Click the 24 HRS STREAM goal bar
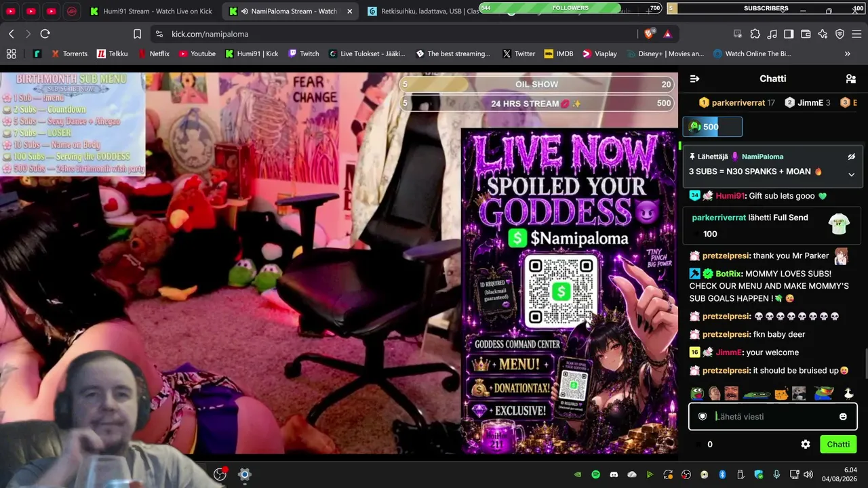 coord(537,104)
